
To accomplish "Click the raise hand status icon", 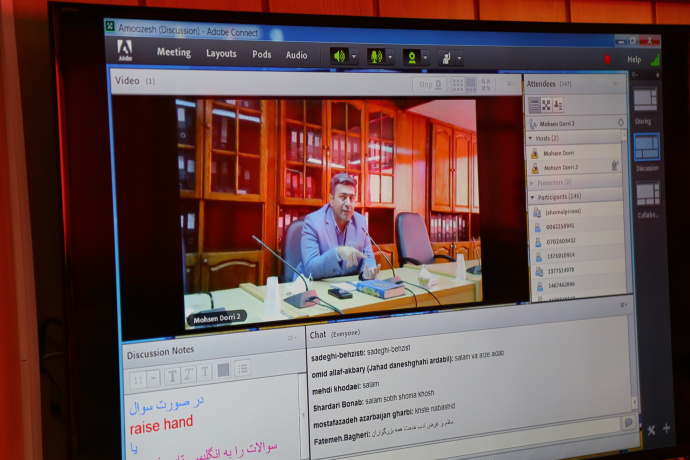I will point(444,58).
